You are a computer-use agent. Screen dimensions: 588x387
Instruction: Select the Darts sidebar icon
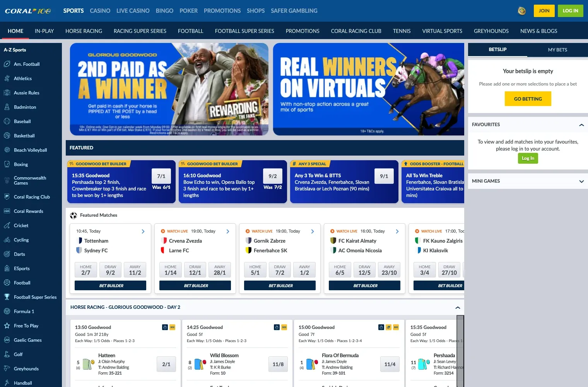pos(7,254)
